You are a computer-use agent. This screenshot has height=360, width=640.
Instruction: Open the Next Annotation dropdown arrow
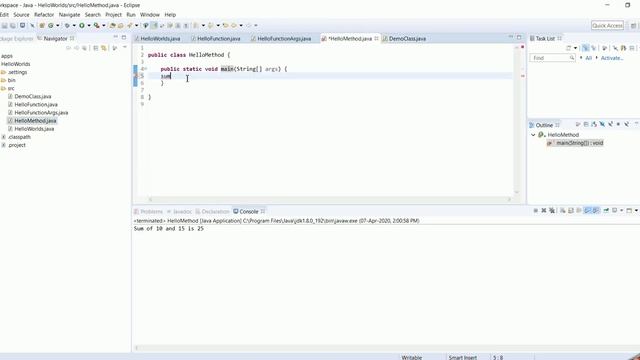[203, 25]
